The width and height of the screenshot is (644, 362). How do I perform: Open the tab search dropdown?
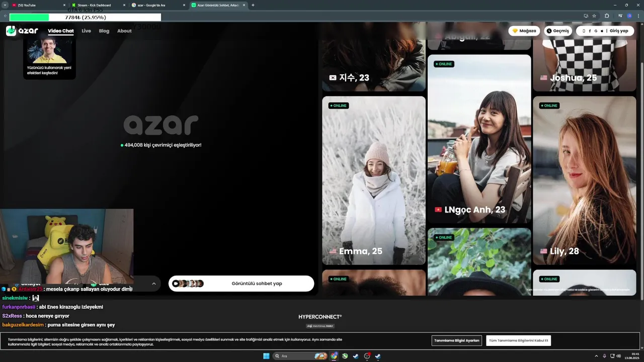coord(4,5)
